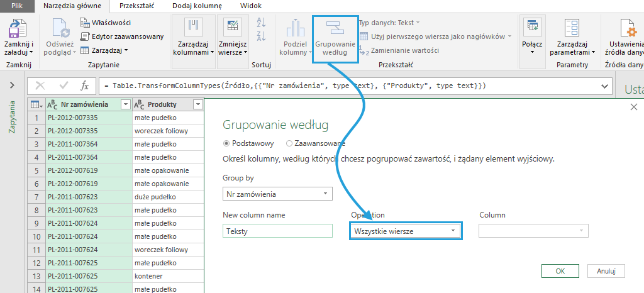
Task: Open the Group by column dropdown
Action: point(277,194)
